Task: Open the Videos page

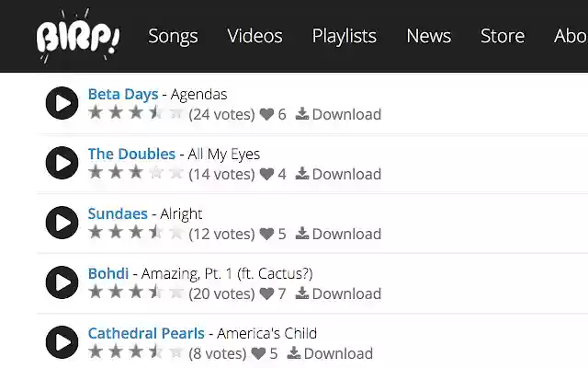Action: click(254, 36)
